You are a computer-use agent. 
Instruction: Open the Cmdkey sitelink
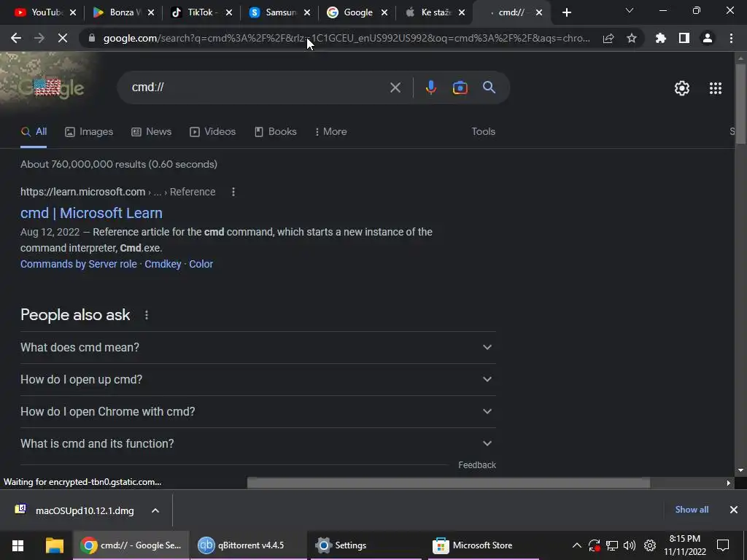coord(163,264)
